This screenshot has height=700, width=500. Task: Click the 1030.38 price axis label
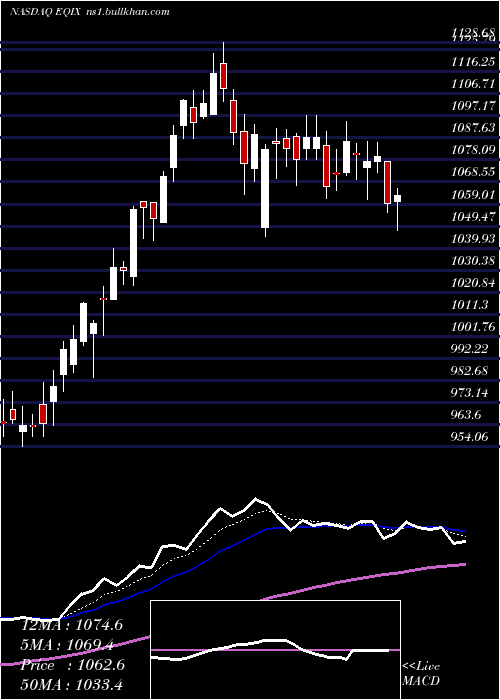point(473,260)
